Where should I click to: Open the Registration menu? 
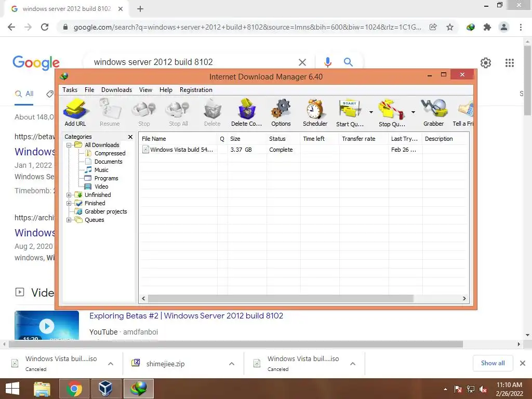tap(196, 90)
